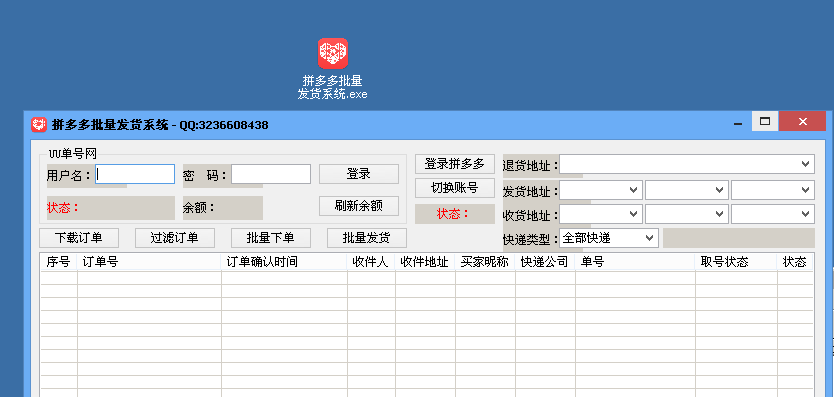Image resolution: width=834 pixels, height=397 pixels.
Task: Sort by the 收件地址 column header
Action: tap(425, 262)
